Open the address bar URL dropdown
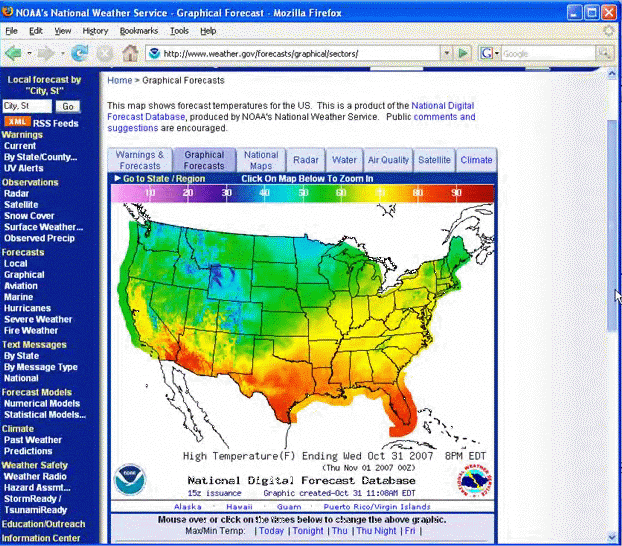The image size is (622, 546). 447,53
